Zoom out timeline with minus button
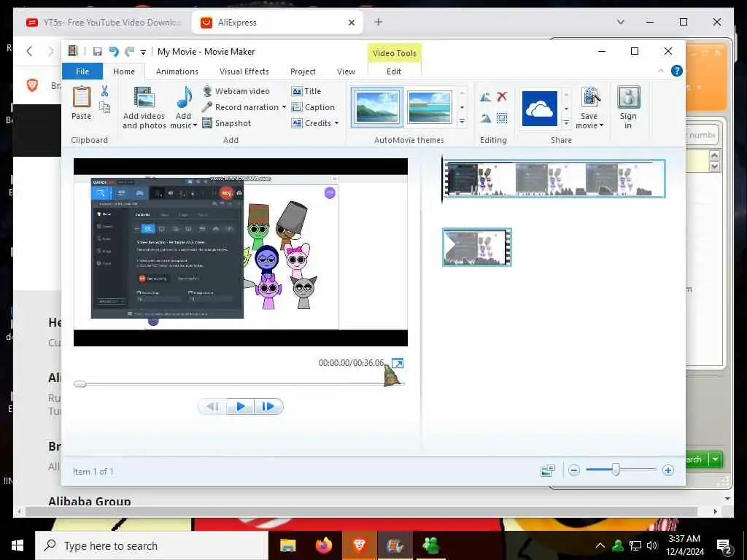Viewport: 747px width, 560px height. [574, 470]
